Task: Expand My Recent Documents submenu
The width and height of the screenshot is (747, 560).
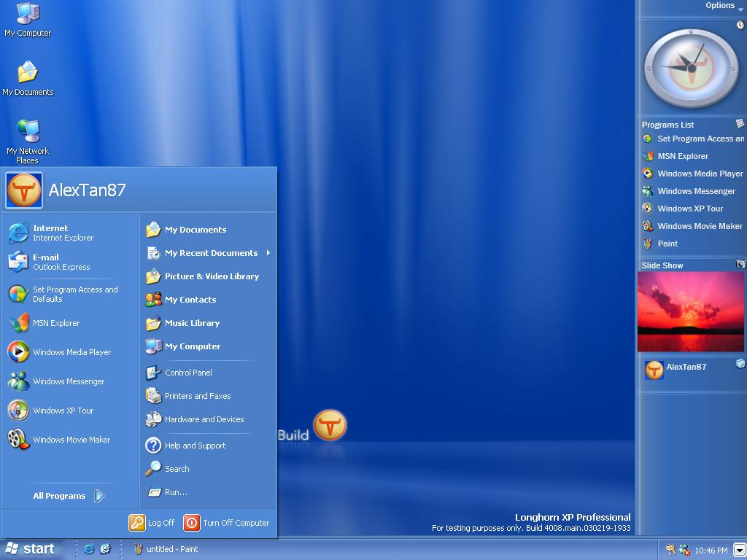Action: [x=208, y=253]
